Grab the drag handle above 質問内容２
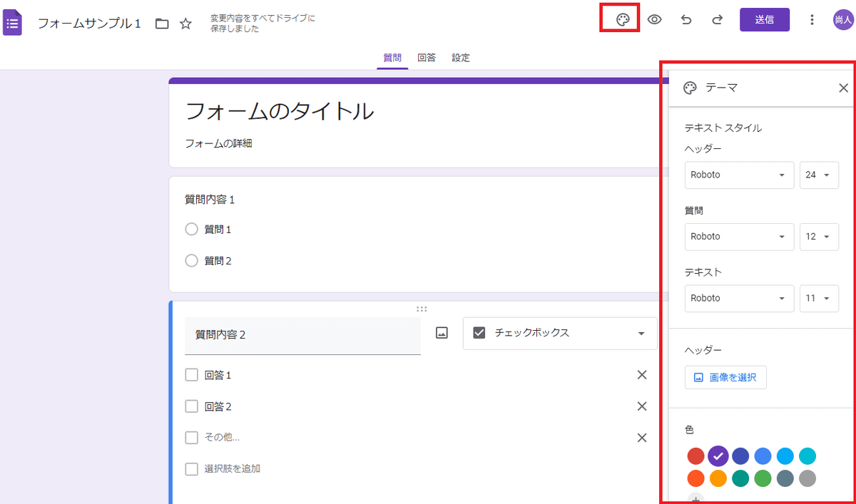The width and height of the screenshot is (856, 504). [422, 309]
